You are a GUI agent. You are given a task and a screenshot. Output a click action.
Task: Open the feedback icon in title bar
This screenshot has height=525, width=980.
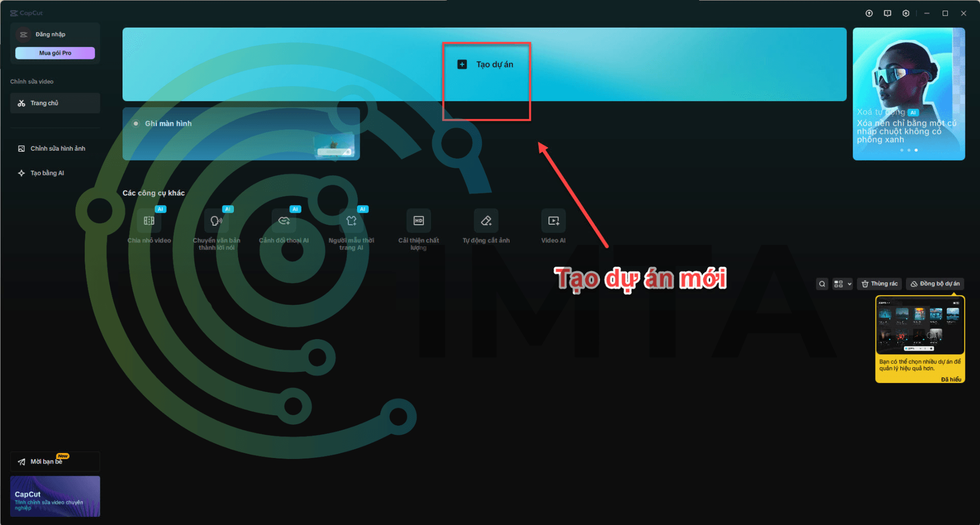pos(887,14)
